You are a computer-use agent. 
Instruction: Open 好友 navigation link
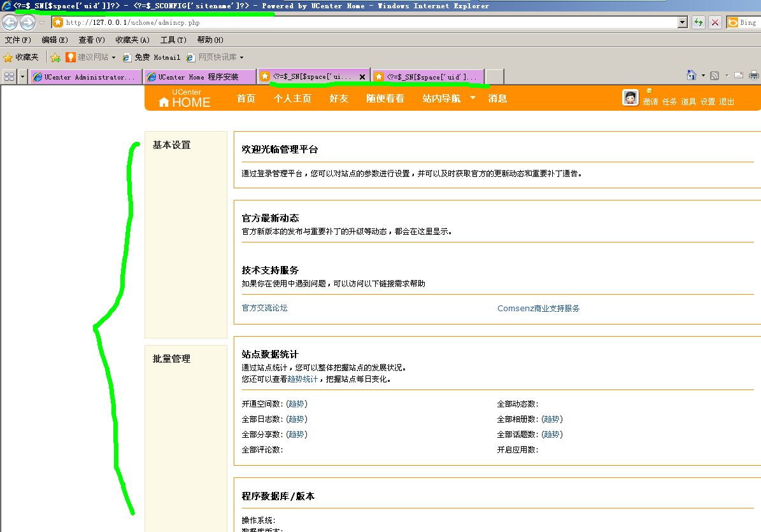339,99
